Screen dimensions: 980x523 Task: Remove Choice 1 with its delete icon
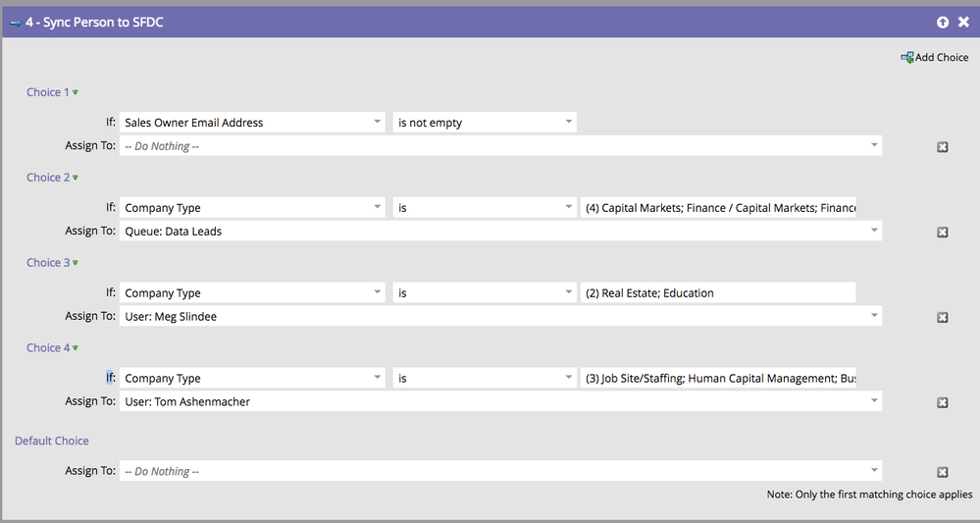pos(943,147)
